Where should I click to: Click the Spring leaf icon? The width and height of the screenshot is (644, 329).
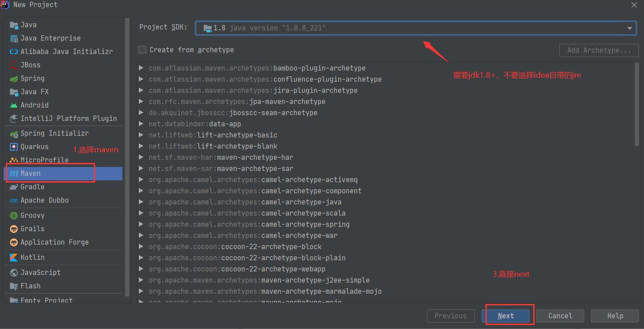pos(13,79)
